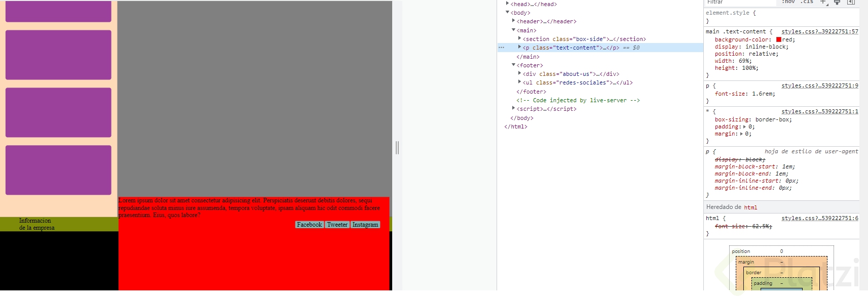Click the red background-color swatch
Viewport: 868px width, 299px height.
[x=779, y=39]
